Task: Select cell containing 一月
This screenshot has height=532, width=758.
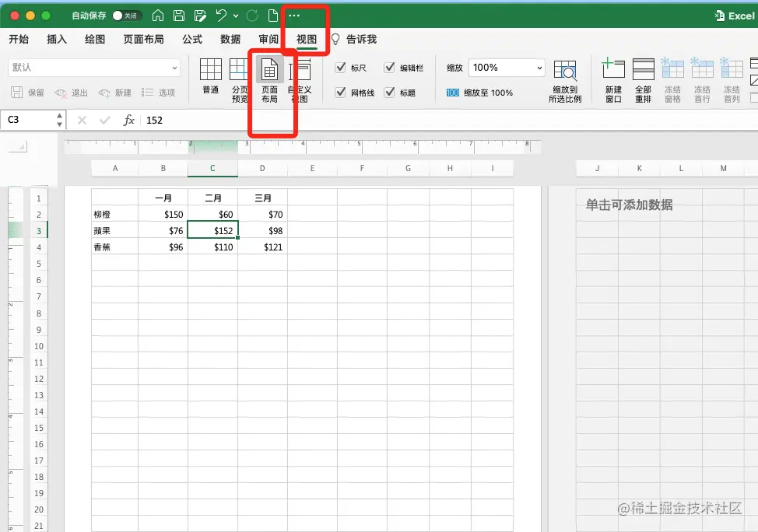Action: point(163,198)
